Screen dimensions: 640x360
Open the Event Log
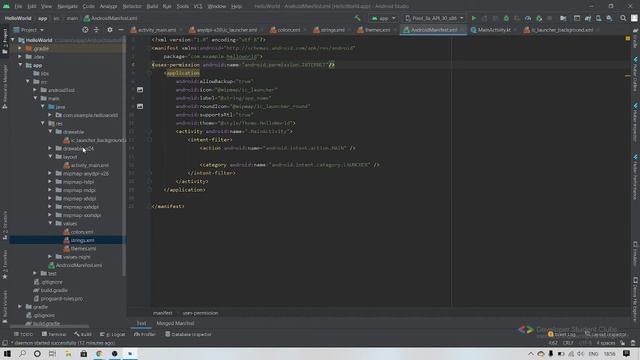(562, 334)
